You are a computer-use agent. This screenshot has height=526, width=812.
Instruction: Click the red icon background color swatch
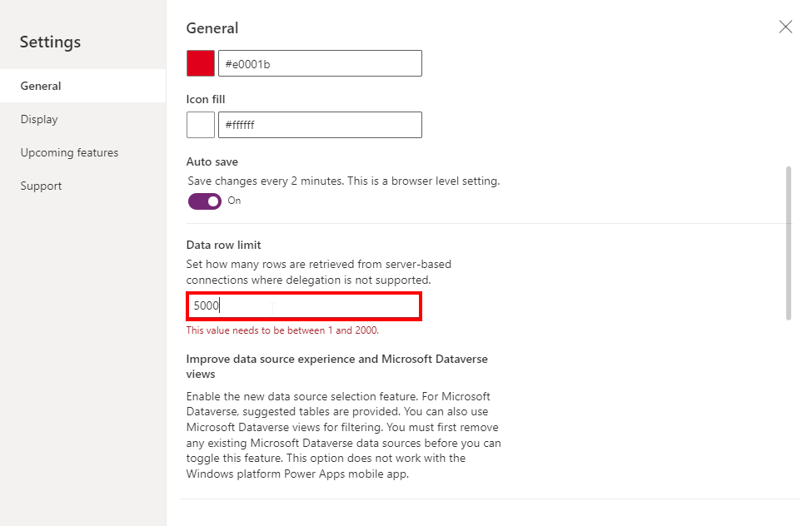click(201, 64)
